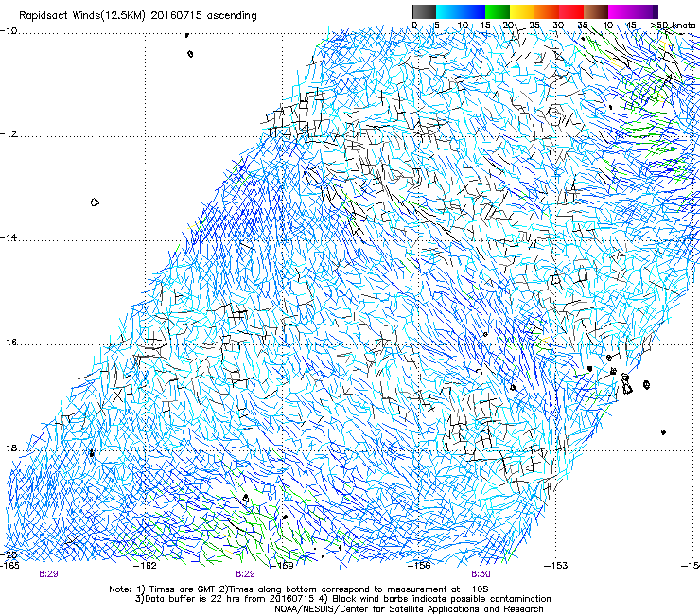The image size is (700, 615).
Task: Pick the orange 25-30 knots legend swatch
Action: click(547, 11)
